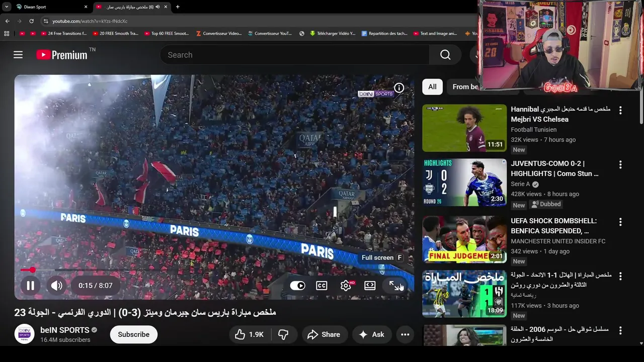Screen dimensions: 644x362
Task: Toggle autoplay switch in player
Action: coord(297,286)
